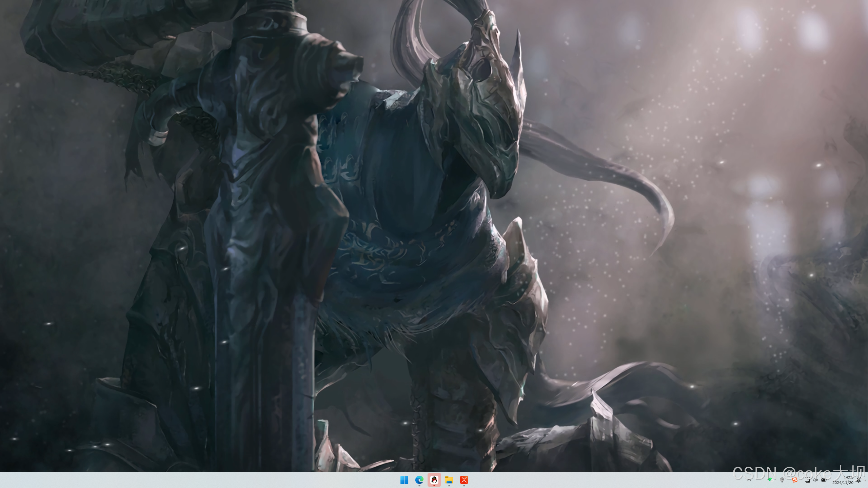The height and width of the screenshot is (488, 868).
Task: Click the battery charging status icon
Action: (824, 480)
